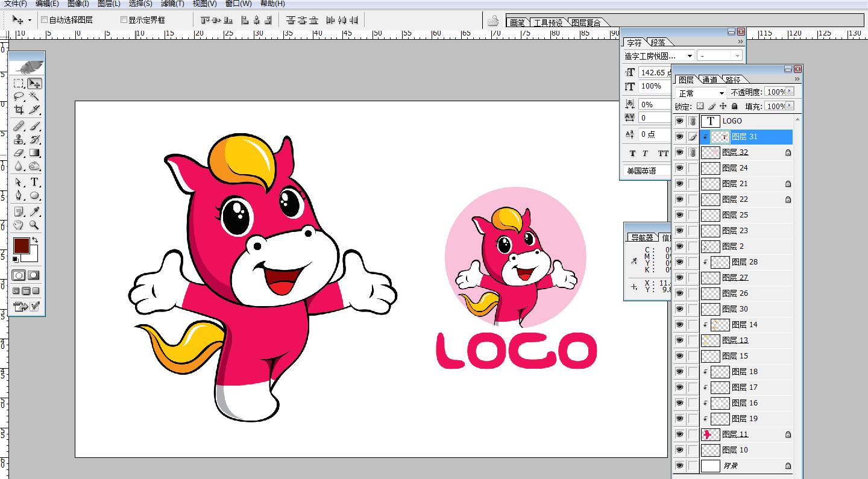Select the Pen tool
The image size is (868, 479).
coord(19,196)
